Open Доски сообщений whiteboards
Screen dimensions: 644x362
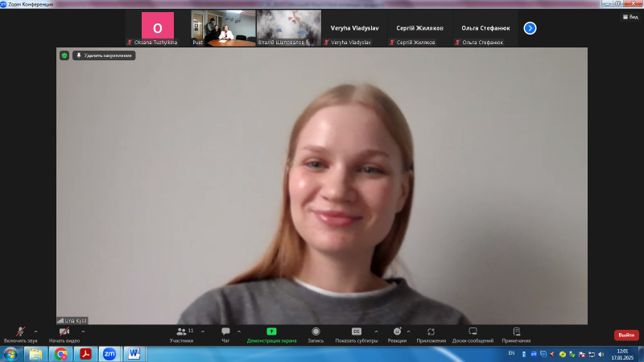pyautogui.click(x=473, y=333)
